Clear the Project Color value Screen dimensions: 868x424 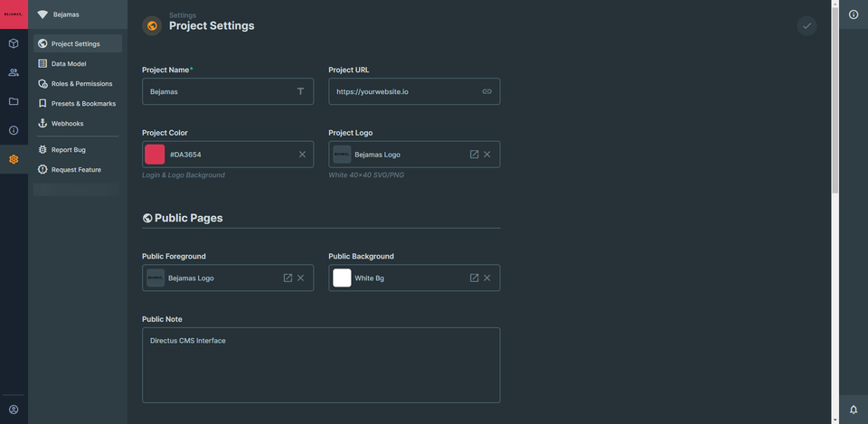302,155
